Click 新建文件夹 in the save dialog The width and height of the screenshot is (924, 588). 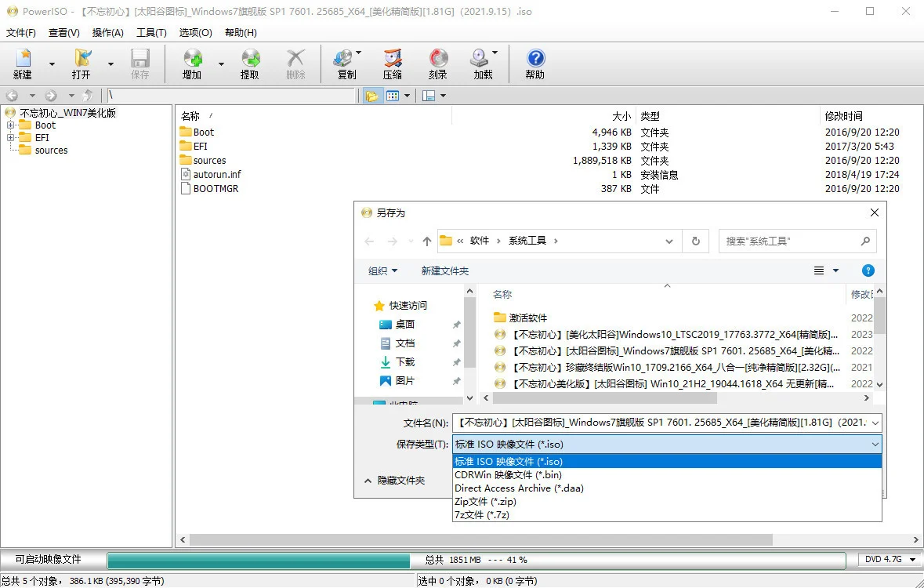coord(444,270)
